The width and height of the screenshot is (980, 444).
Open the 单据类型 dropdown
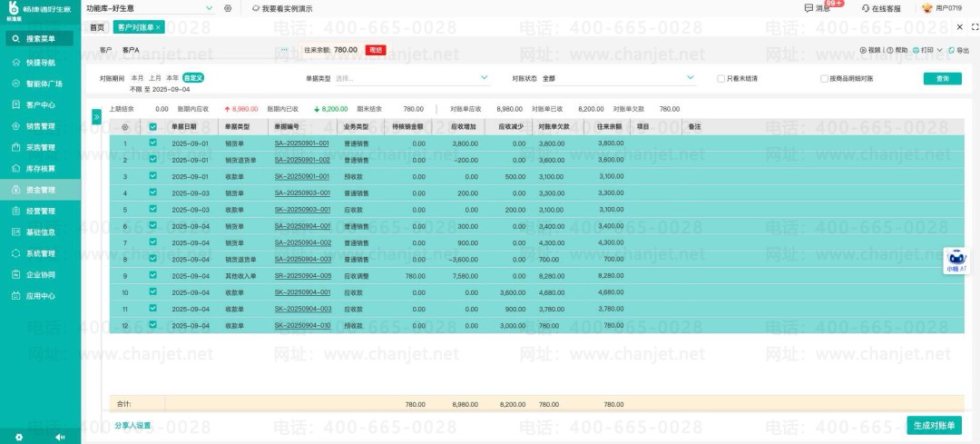pos(412,78)
